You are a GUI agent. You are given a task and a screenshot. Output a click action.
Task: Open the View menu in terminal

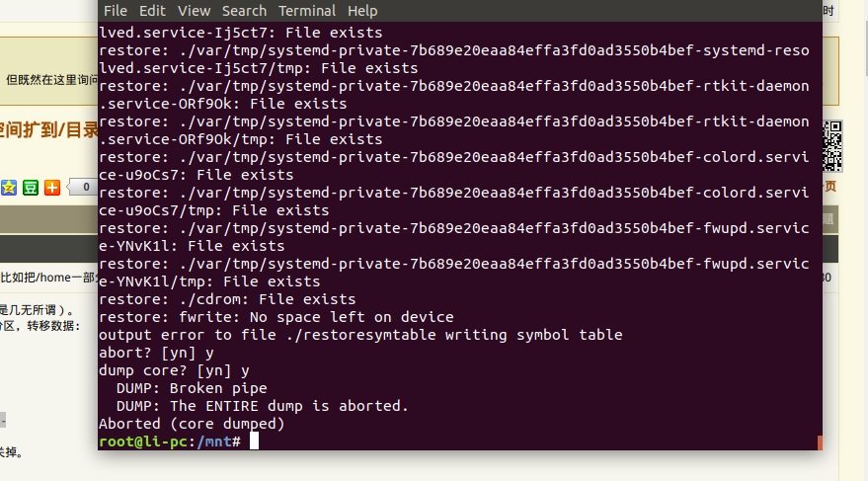click(194, 11)
